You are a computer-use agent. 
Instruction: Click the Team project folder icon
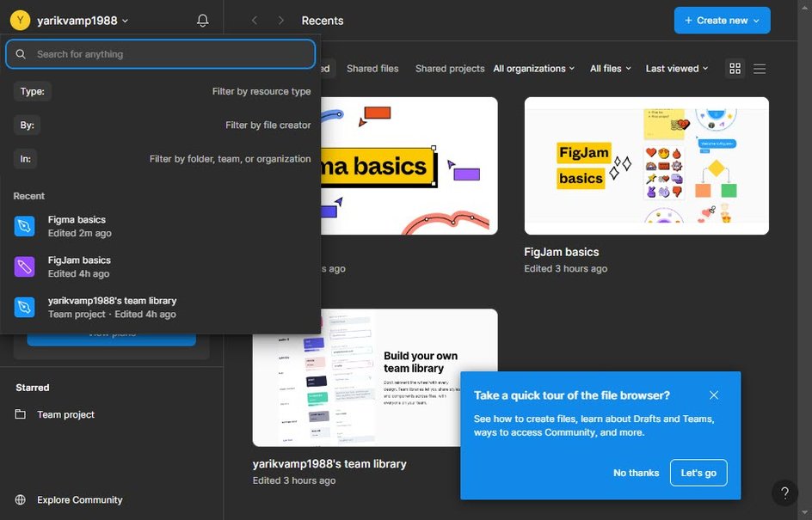pyautogui.click(x=20, y=414)
